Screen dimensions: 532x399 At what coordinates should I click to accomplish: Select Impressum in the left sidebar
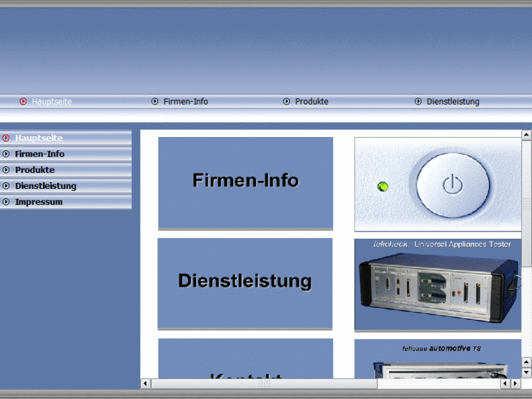[66, 202]
